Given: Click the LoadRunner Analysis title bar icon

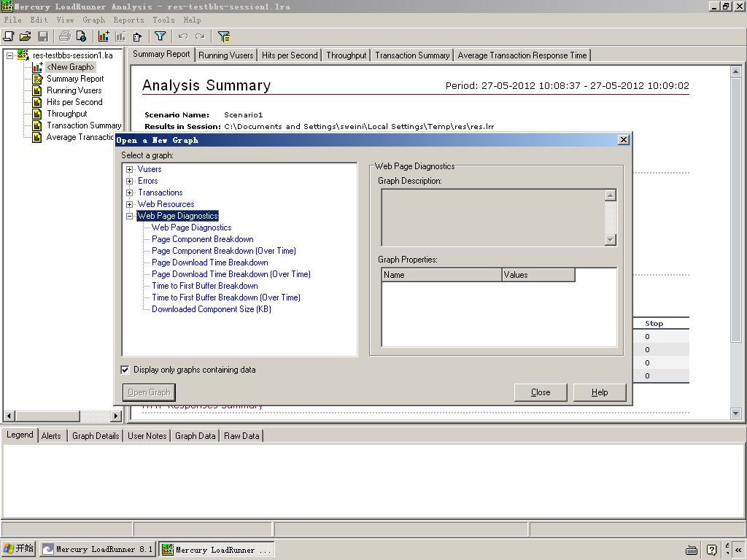Looking at the screenshot, I should tap(7, 6).
